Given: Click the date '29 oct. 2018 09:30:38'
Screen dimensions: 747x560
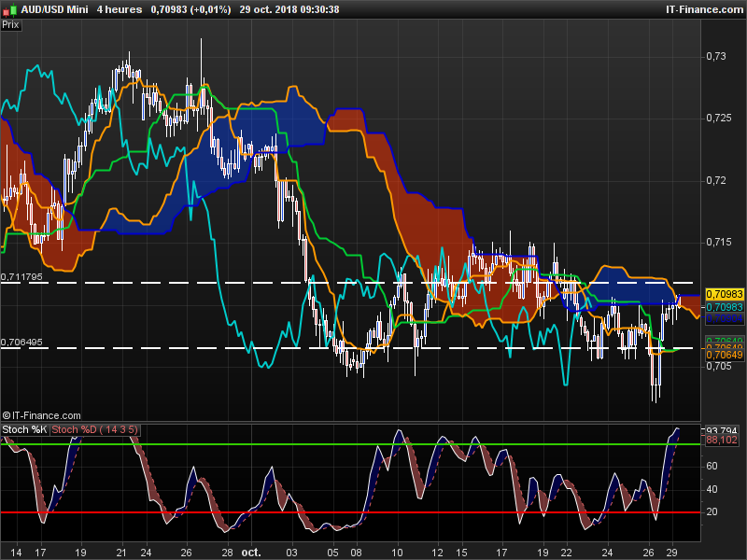Looking at the screenshot, I should 289,9.
